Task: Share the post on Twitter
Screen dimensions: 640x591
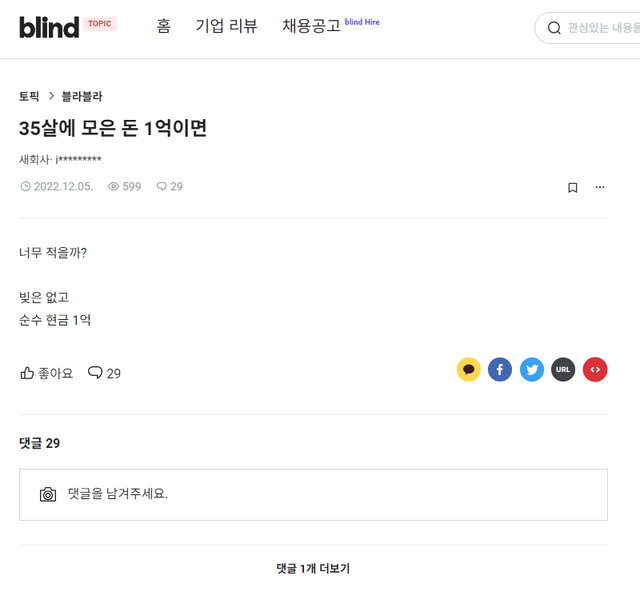Action: (532, 370)
